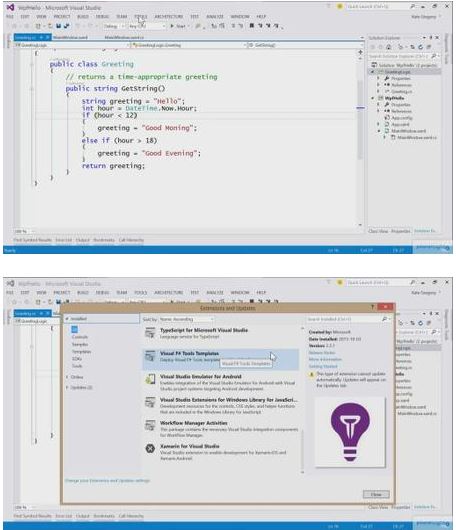Click the Release Notes link in Extensions dialog
This screenshot has width=456, height=530.
pyautogui.click(x=322, y=353)
